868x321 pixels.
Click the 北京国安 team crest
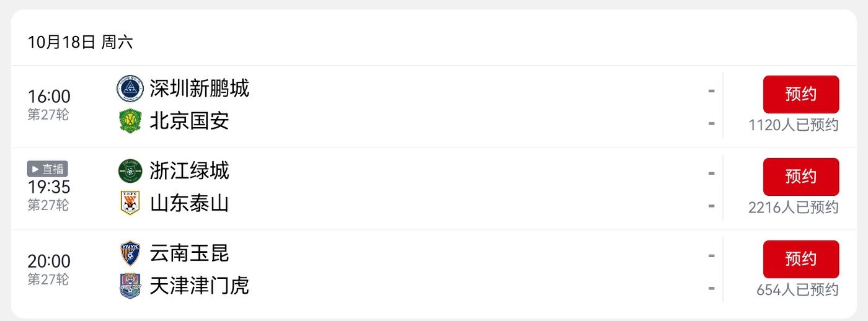tap(130, 121)
